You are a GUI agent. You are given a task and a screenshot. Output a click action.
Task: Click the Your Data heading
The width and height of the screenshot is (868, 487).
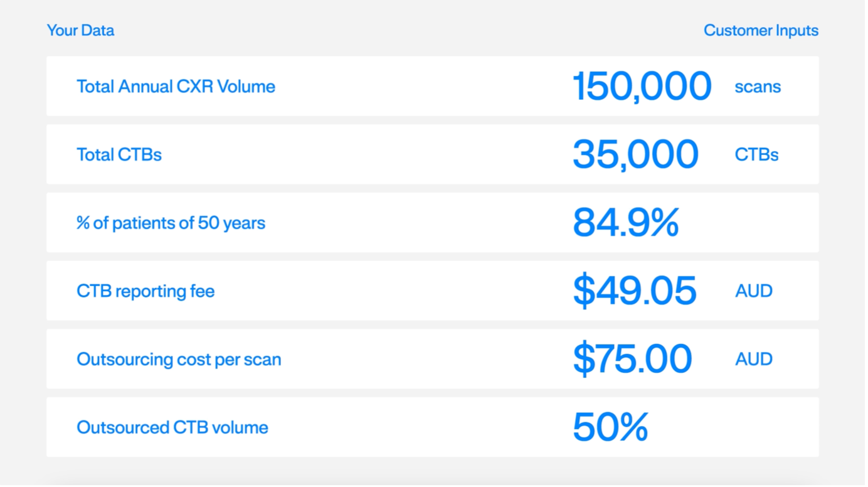80,30
